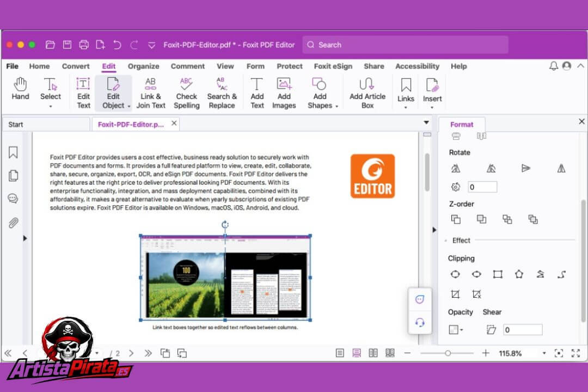Select Add Article Box
The image size is (588, 392).
pos(367,93)
